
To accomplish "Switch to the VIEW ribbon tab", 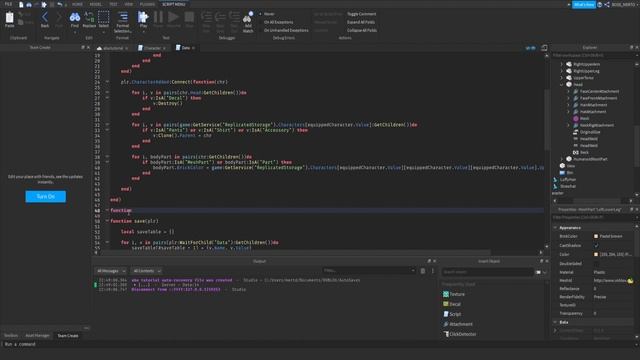I will tap(129, 4).
